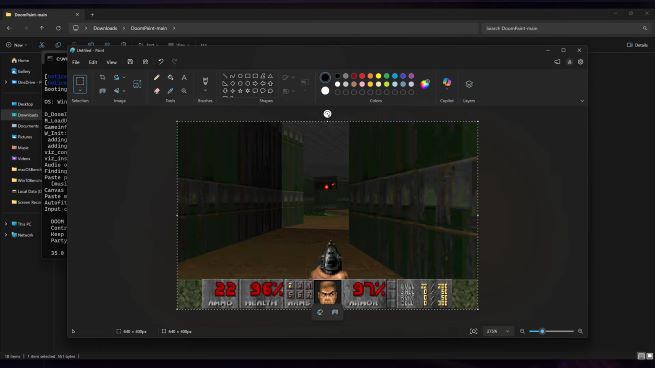
Task: Click the Zoom in magnifier in status bar
Action: (580, 331)
